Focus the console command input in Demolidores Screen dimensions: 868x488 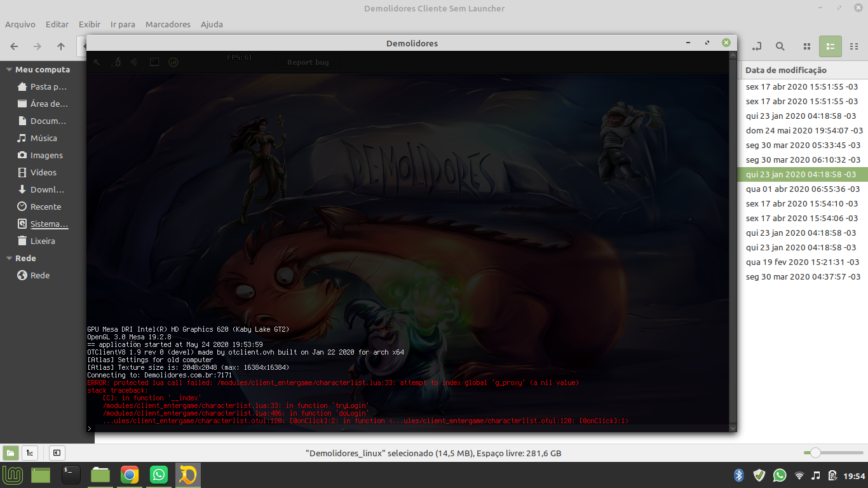click(412, 428)
